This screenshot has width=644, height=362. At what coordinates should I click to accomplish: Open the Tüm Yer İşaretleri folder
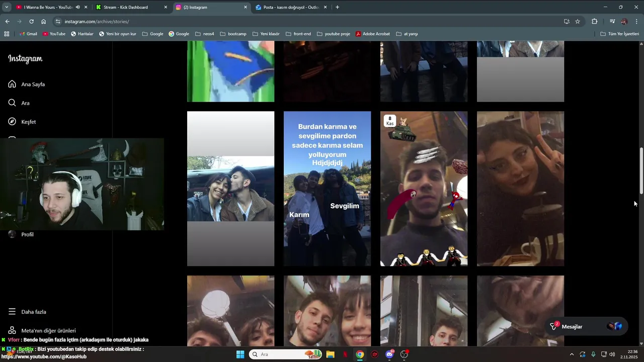click(x=620, y=34)
